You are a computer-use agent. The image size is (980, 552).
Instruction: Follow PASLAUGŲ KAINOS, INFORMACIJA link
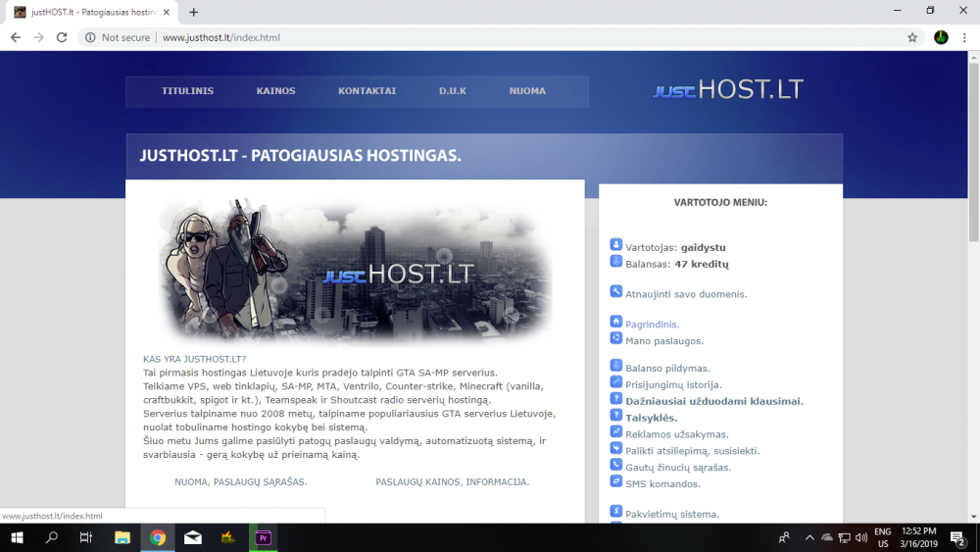pos(452,482)
